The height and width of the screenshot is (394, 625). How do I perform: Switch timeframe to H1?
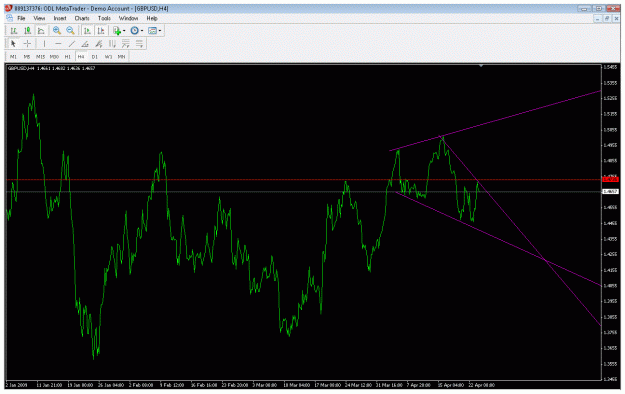pos(68,57)
